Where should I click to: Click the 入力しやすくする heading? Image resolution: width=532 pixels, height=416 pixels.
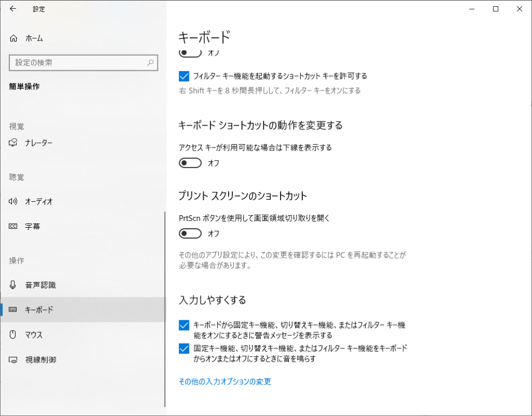pyautogui.click(x=212, y=300)
